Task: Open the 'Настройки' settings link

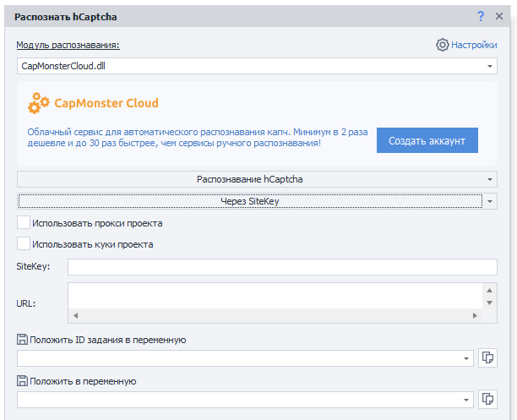Action: pyautogui.click(x=473, y=45)
